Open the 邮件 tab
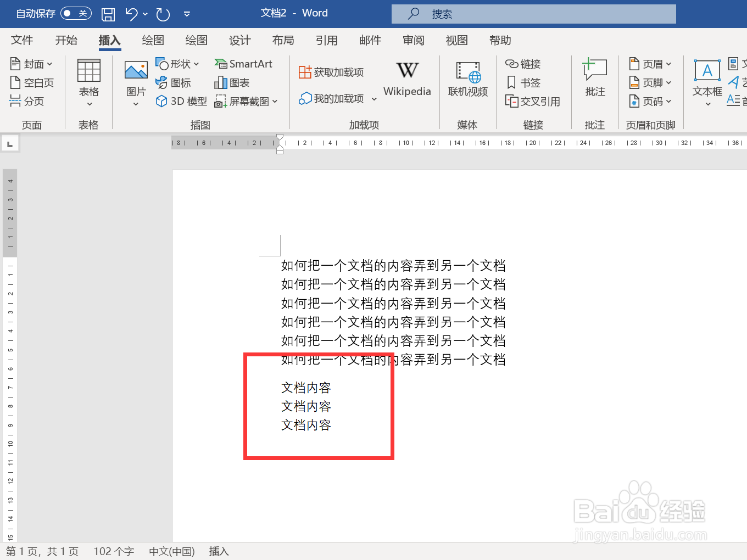 [370, 40]
